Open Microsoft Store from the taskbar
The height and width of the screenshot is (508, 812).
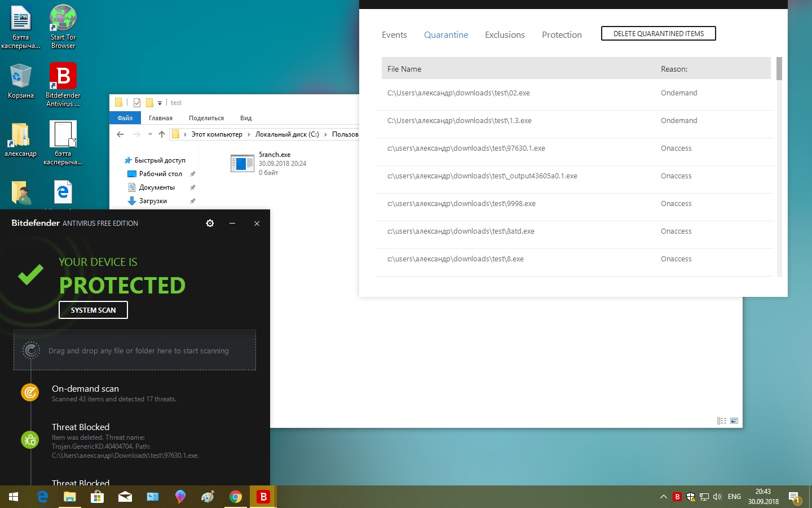(97, 497)
